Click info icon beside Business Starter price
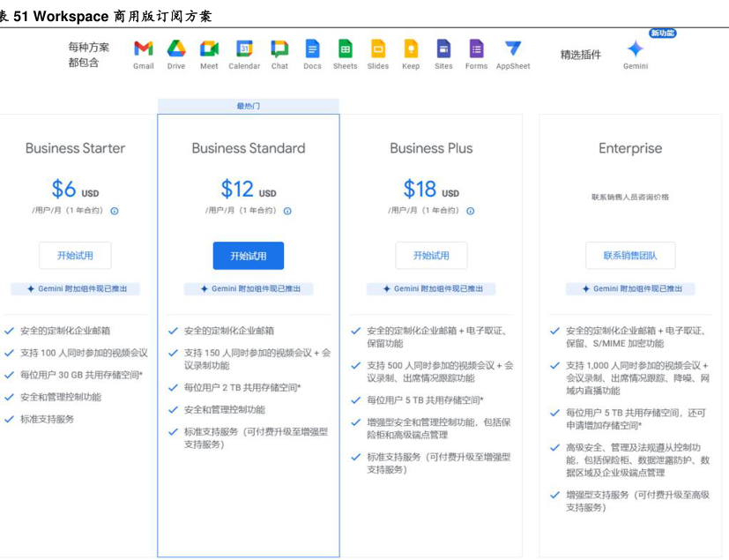This screenshot has width=729, height=560. 115,211
